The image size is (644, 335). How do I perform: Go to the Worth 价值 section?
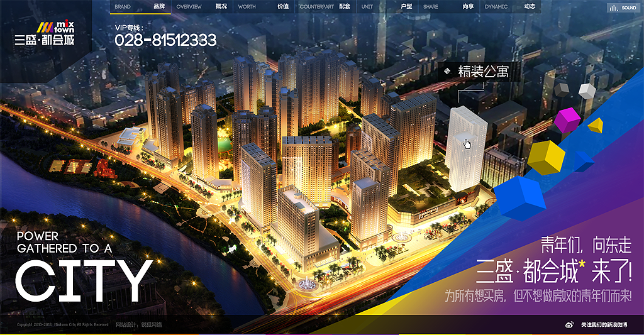263,7
